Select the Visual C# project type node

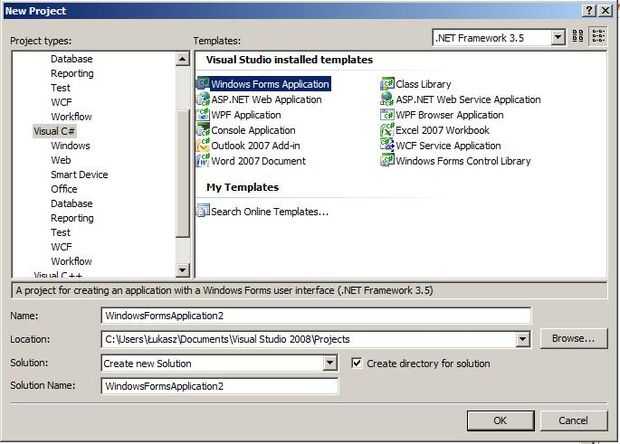pyautogui.click(x=54, y=131)
